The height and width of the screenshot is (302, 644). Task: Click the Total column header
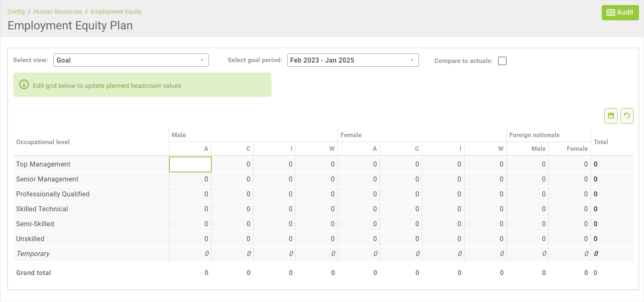(x=600, y=142)
